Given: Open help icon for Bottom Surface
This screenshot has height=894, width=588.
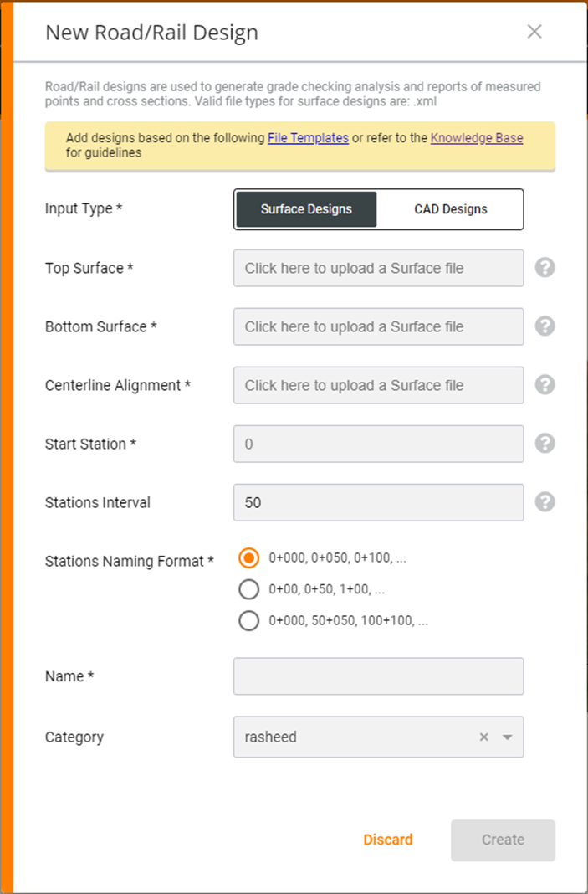Looking at the screenshot, I should pos(545,326).
